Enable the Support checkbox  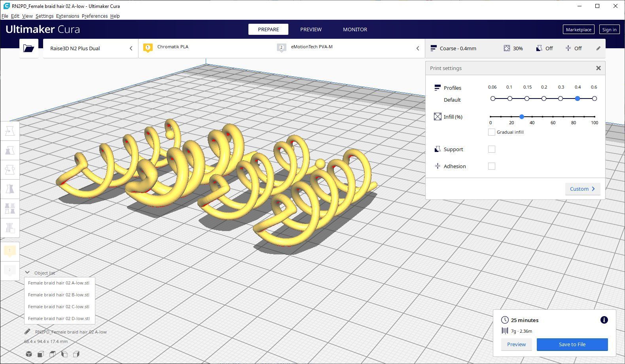(x=492, y=149)
